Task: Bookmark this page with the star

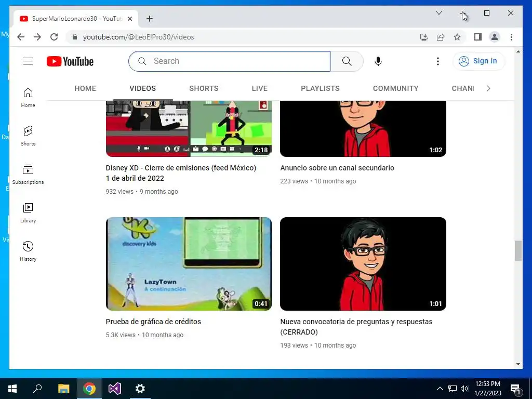Action: coord(457,37)
